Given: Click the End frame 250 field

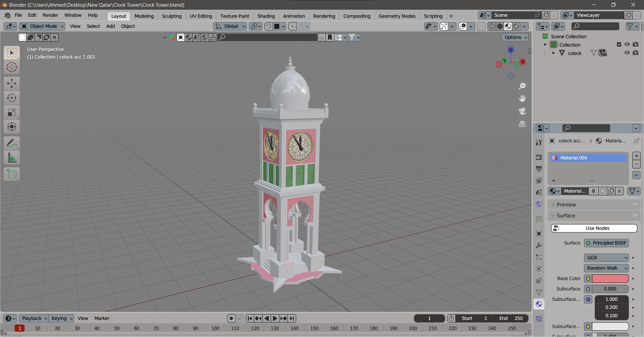Looking at the screenshot, I should click(x=511, y=318).
